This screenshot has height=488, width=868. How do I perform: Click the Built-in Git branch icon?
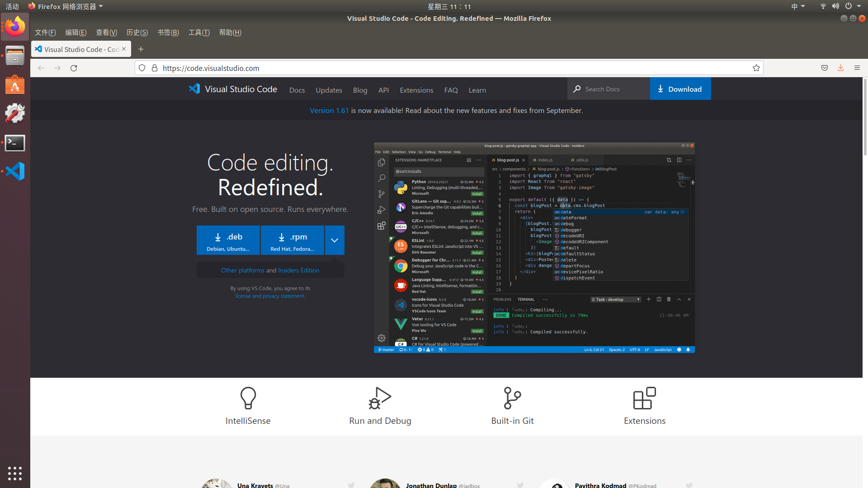(512, 398)
